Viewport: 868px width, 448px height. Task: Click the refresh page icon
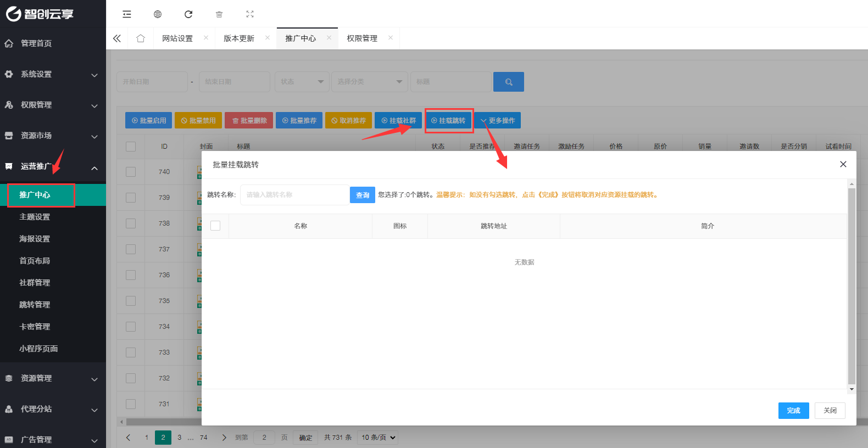(x=188, y=14)
